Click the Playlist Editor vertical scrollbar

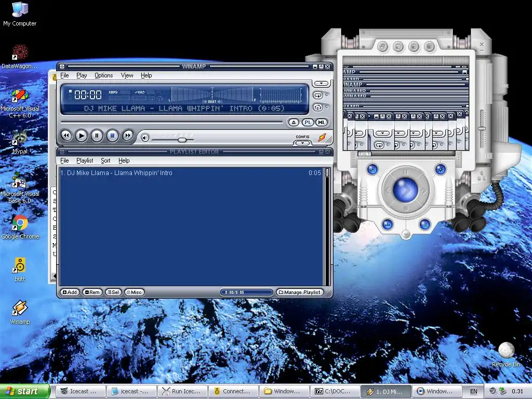pyautogui.click(x=327, y=227)
